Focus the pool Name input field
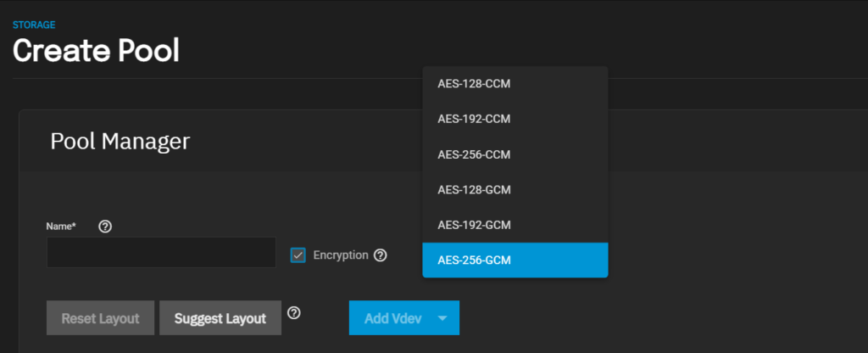The image size is (868, 353). pyautogui.click(x=161, y=253)
